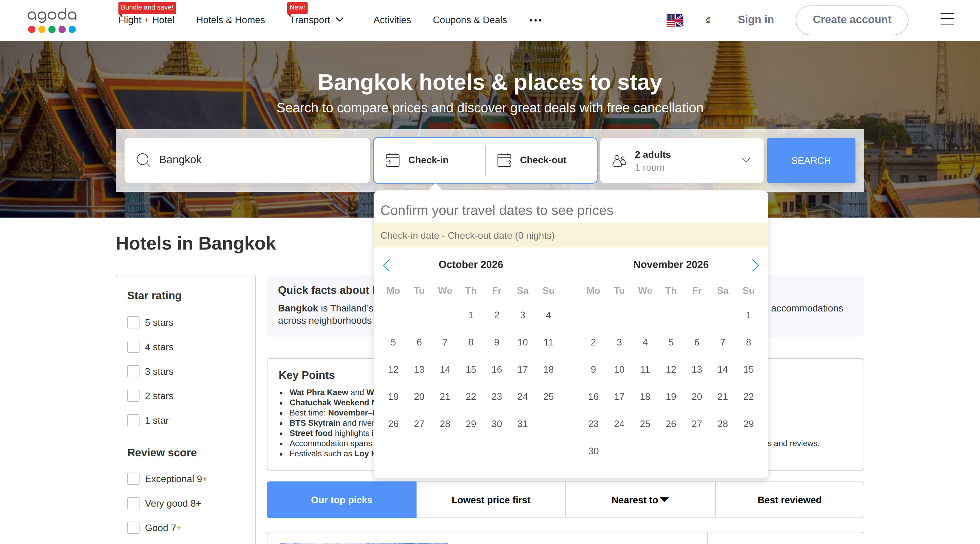The height and width of the screenshot is (544, 980).
Task: Select October 10 in calendar
Action: (x=522, y=342)
